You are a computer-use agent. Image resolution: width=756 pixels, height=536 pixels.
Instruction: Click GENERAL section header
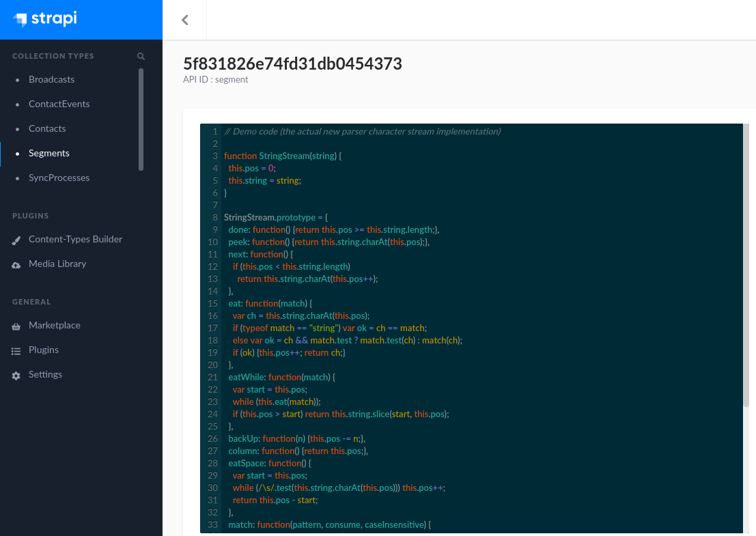tap(31, 302)
